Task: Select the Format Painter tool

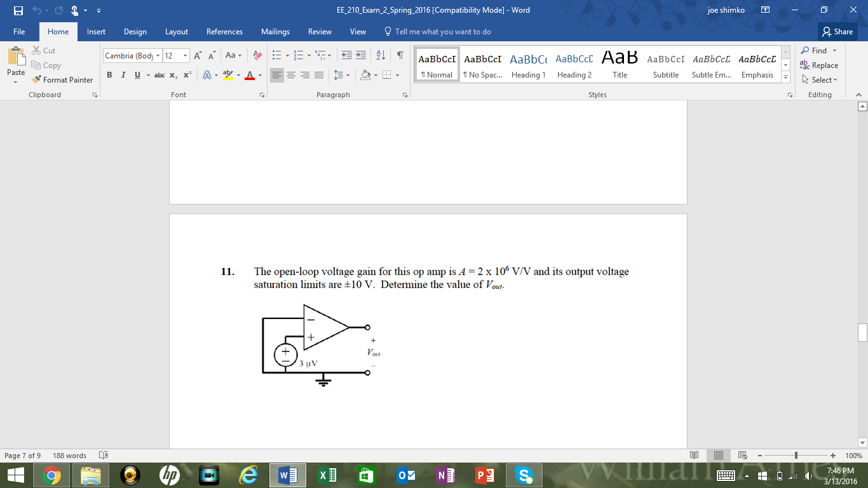Action: [x=62, y=80]
